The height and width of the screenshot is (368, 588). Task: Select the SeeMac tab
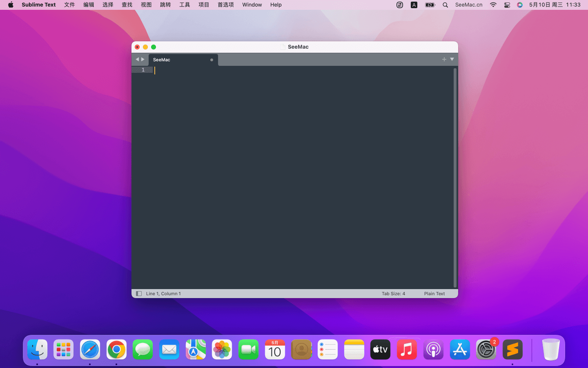click(x=183, y=60)
